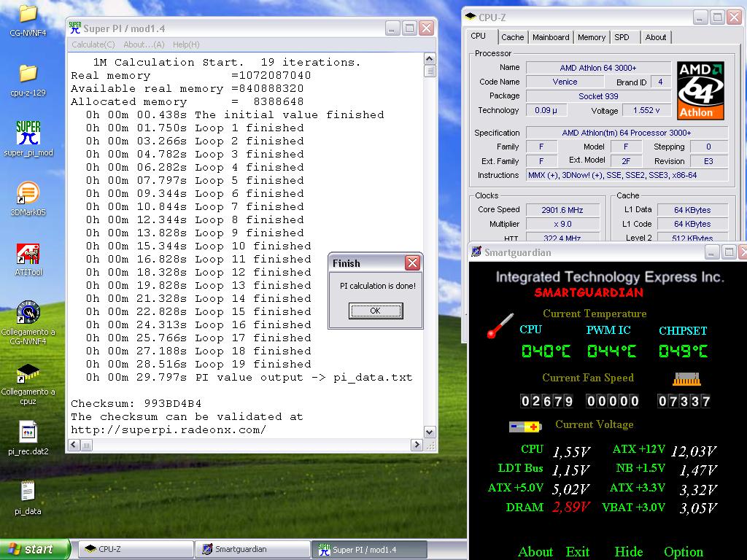Viewport: 747px width, 560px height.
Task: Select Super PI / mod1.4 taskbar button
Action: point(369,550)
